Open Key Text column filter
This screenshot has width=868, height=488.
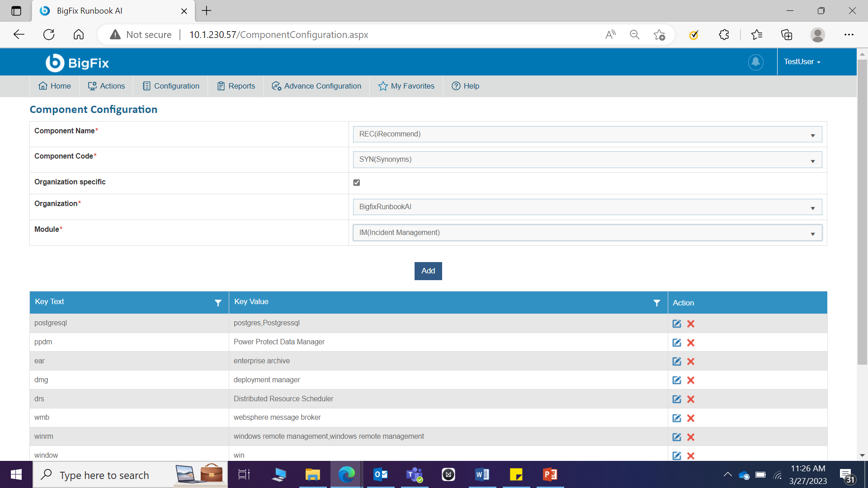point(218,303)
